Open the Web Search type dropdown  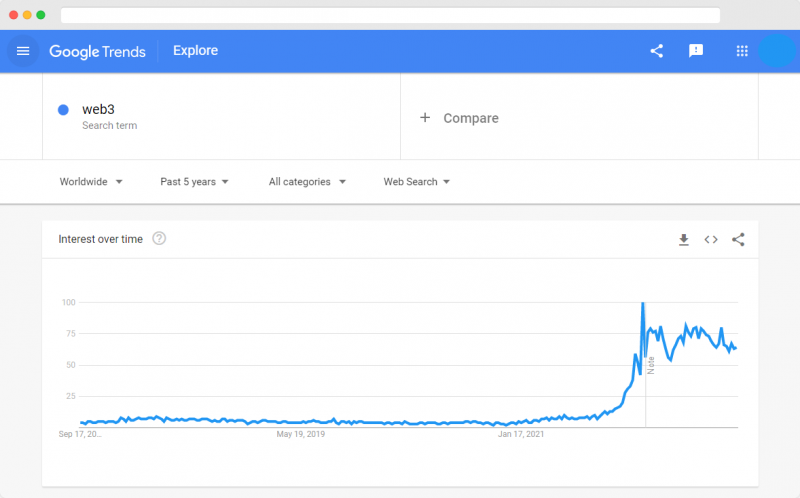pyautogui.click(x=417, y=182)
